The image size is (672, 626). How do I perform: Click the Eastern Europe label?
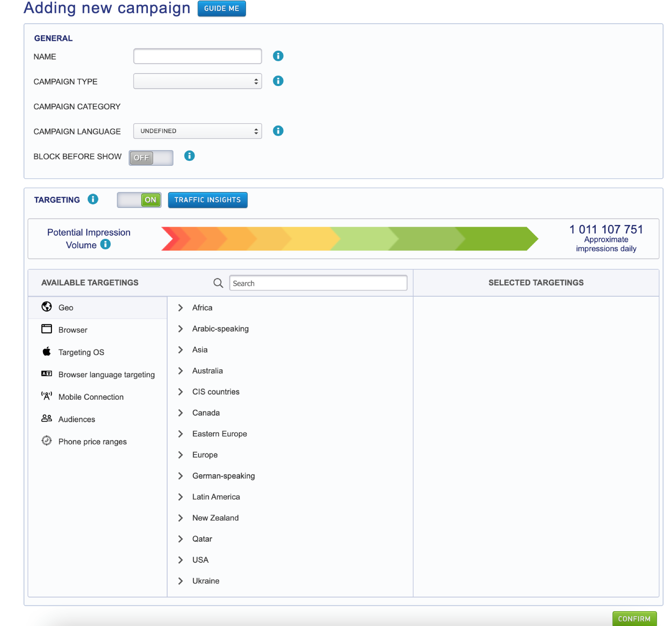click(x=220, y=434)
